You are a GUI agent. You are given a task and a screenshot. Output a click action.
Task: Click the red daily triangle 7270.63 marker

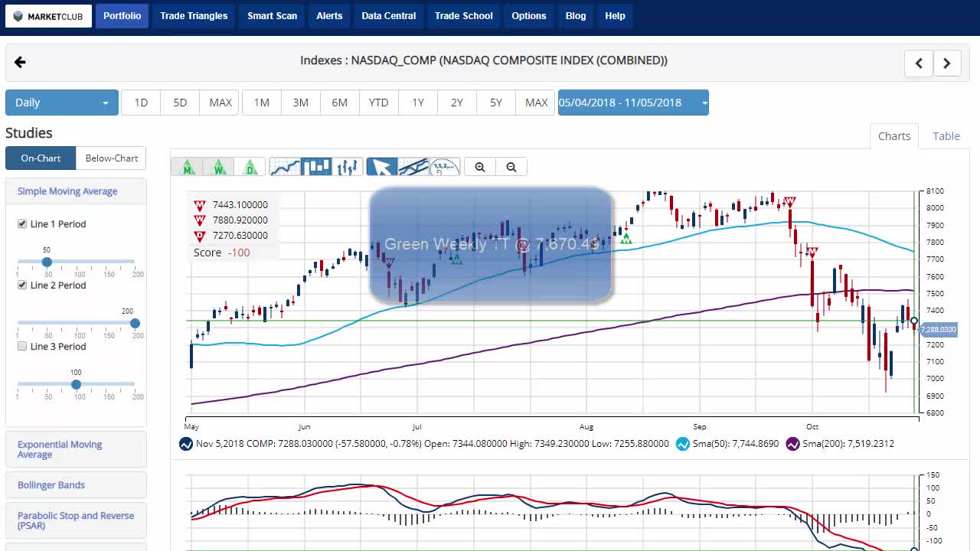[200, 236]
